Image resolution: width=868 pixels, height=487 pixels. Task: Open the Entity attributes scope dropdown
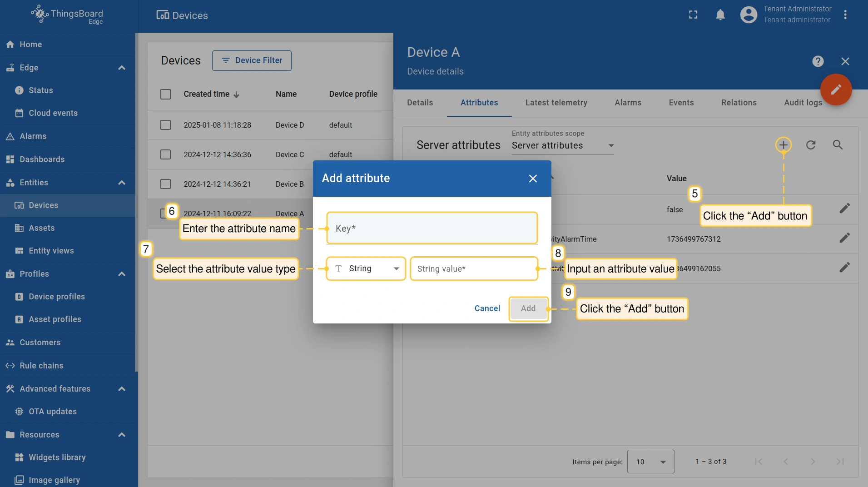(x=562, y=145)
